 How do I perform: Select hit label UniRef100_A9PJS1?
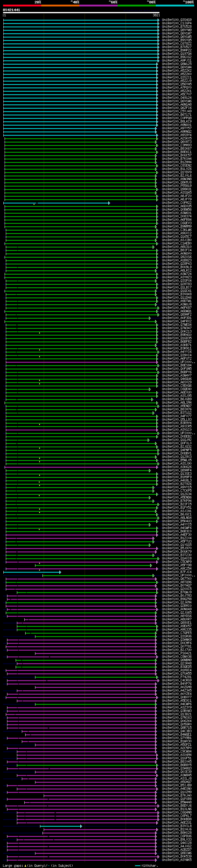tap(177, 61)
